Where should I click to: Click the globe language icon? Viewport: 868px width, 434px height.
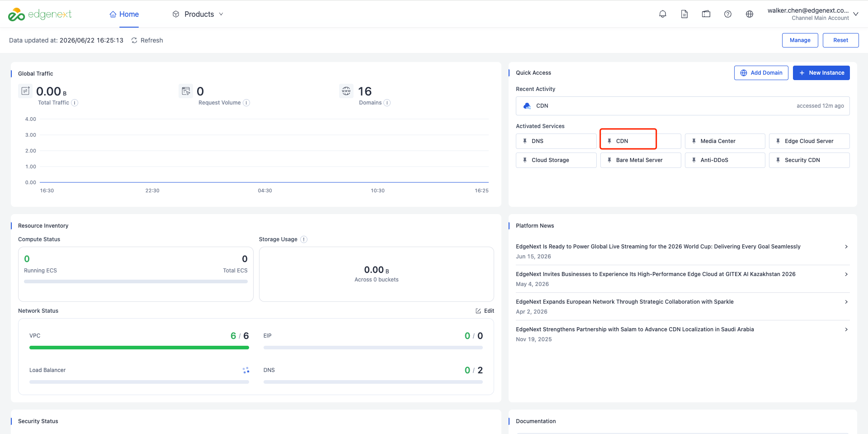[750, 14]
